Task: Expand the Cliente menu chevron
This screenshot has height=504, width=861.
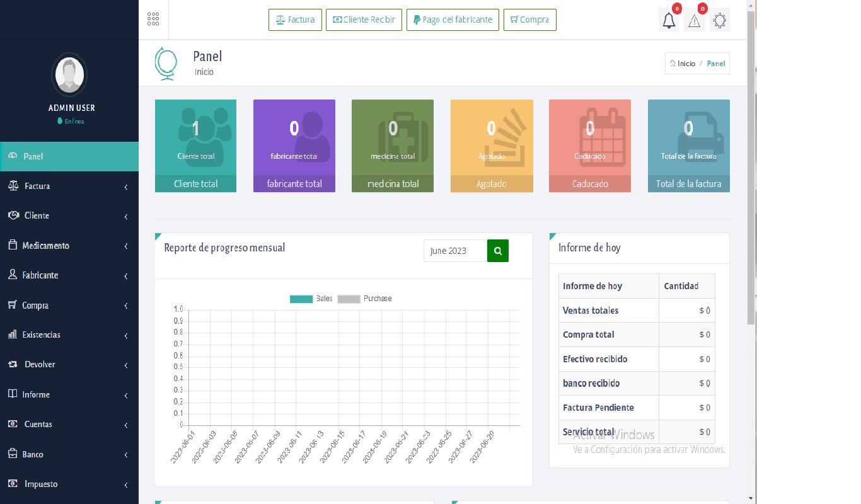Action: click(126, 217)
